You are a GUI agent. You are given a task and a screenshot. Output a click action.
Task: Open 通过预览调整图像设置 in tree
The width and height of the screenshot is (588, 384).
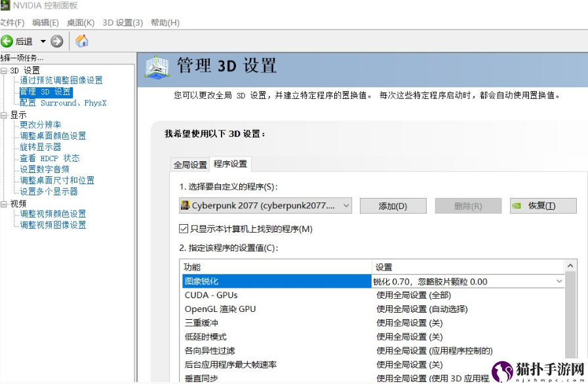[x=61, y=80]
